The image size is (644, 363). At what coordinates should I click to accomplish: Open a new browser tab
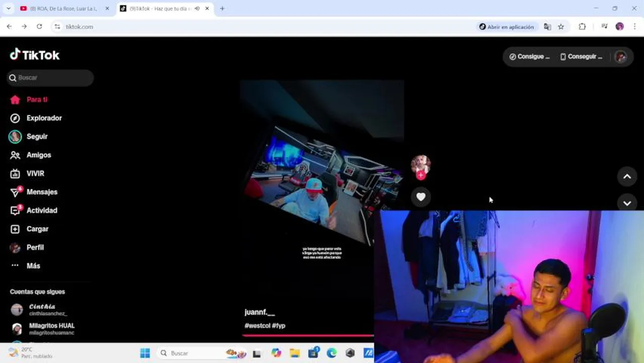coord(222,9)
